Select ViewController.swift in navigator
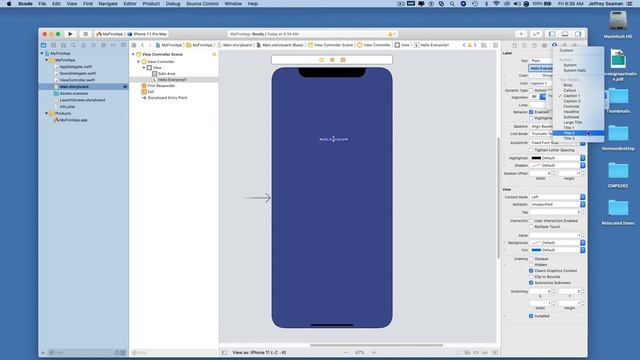Screen dimensions: 640x360 (77, 80)
